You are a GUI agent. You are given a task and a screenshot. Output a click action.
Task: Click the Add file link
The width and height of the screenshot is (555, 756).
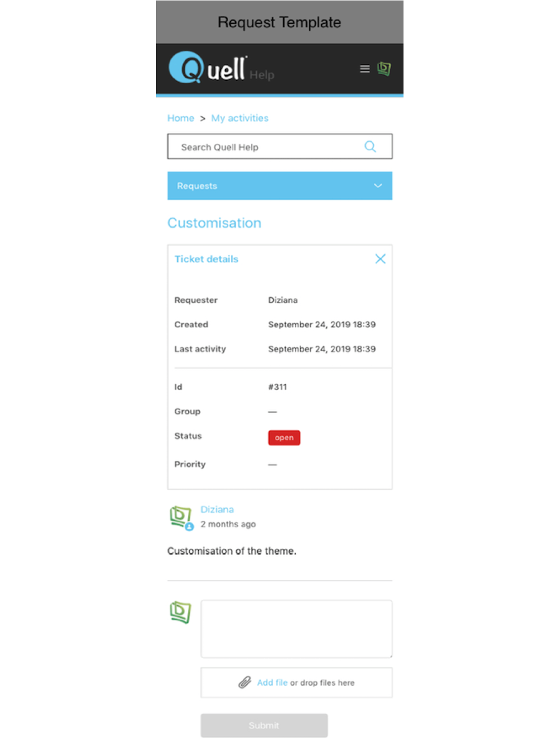(x=272, y=682)
